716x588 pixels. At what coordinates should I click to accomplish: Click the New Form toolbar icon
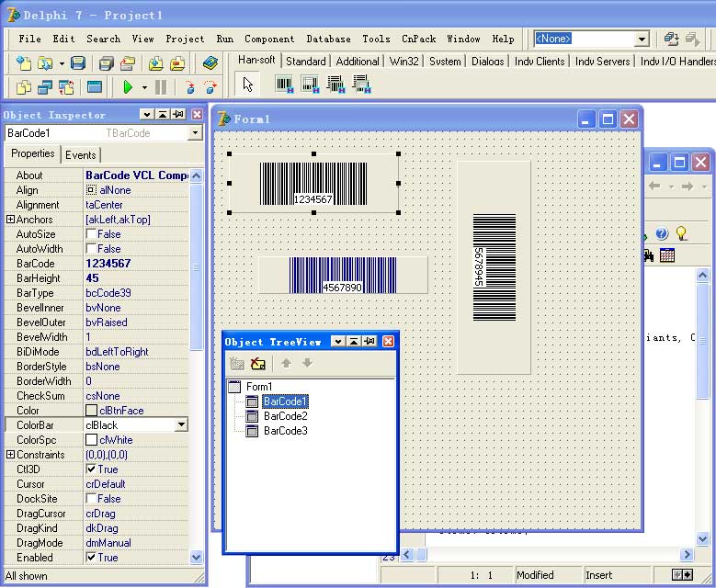click(95, 86)
